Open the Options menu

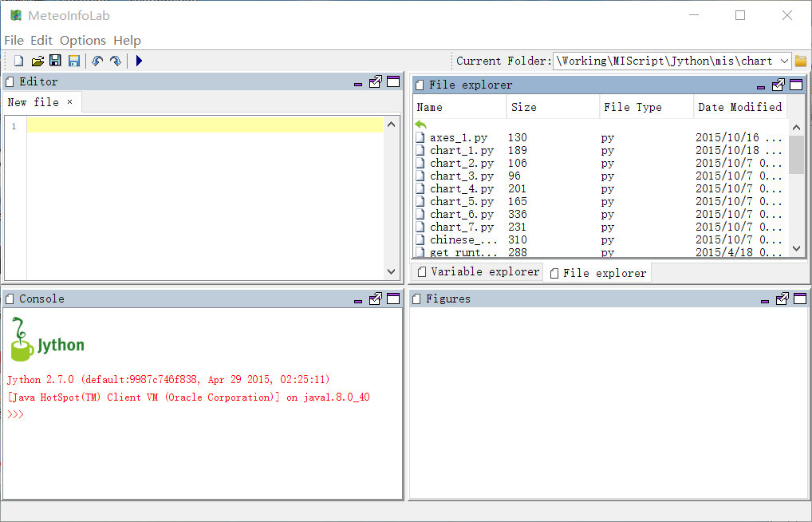point(83,40)
